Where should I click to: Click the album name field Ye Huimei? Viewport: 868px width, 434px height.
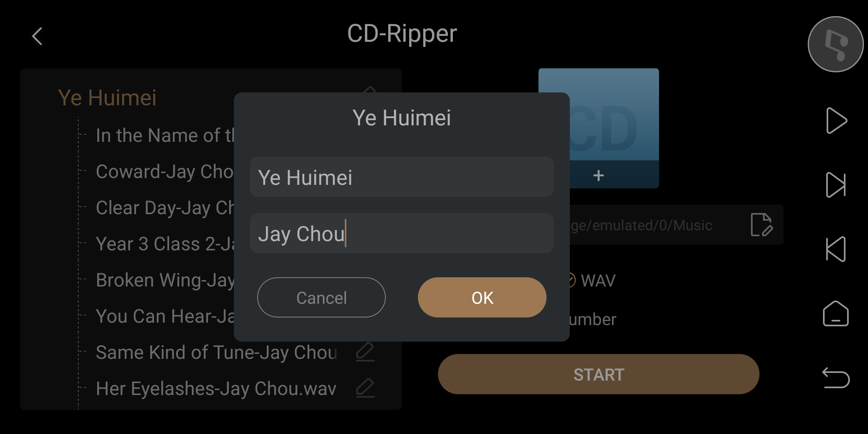point(402,177)
